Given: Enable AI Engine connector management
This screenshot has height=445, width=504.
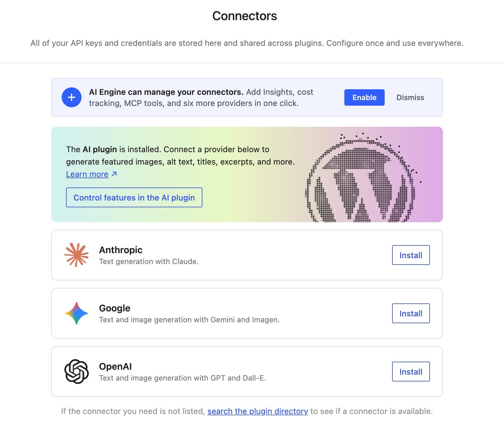Looking at the screenshot, I should [x=364, y=97].
